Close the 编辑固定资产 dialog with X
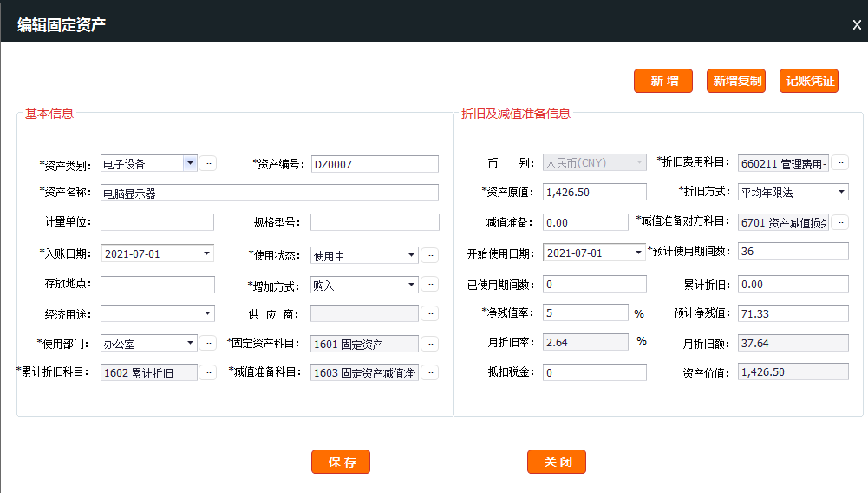The height and width of the screenshot is (493, 868). tap(856, 25)
